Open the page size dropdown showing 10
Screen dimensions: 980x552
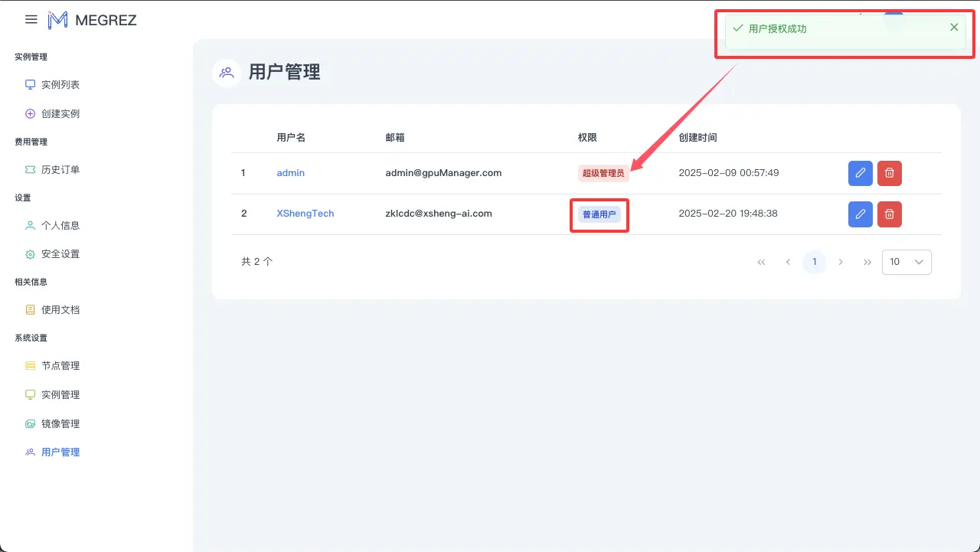pos(906,262)
